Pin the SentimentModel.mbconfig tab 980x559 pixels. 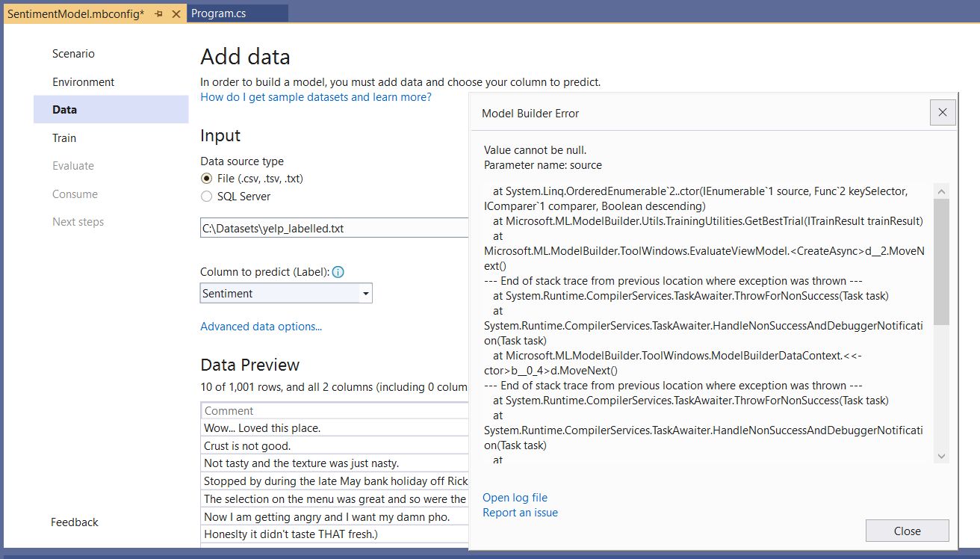tap(158, 13)
